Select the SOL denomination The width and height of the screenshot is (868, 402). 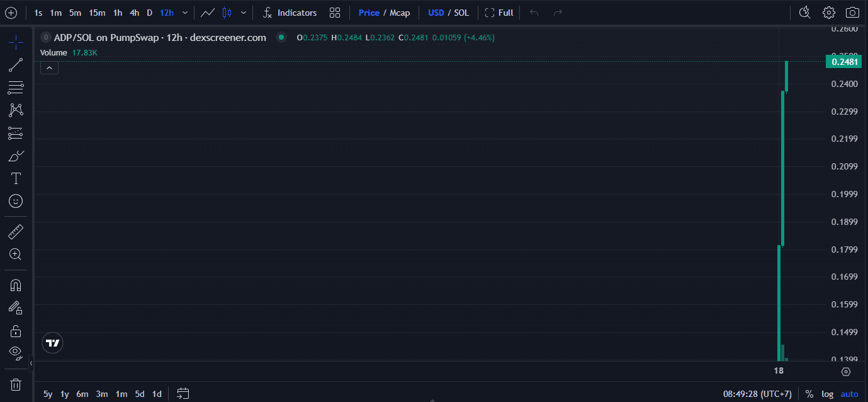click(x=461, y=13)
